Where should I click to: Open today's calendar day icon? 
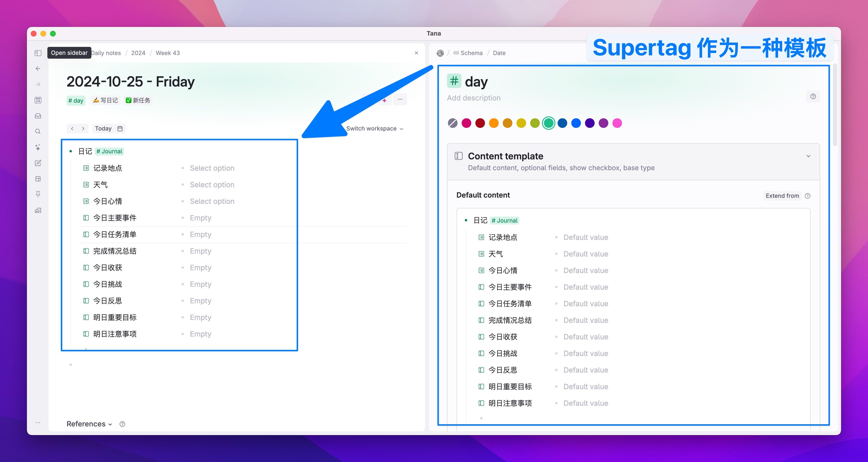(x=38, y=100)
